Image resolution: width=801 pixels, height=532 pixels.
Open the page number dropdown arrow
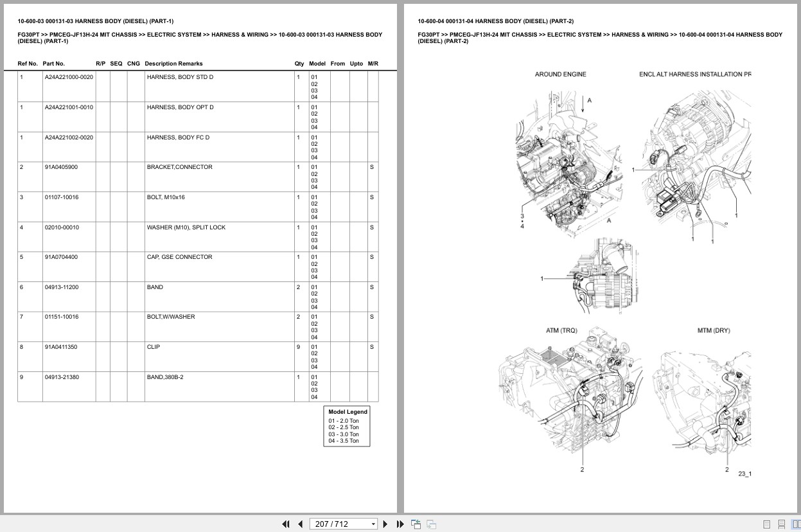point(374,524)
